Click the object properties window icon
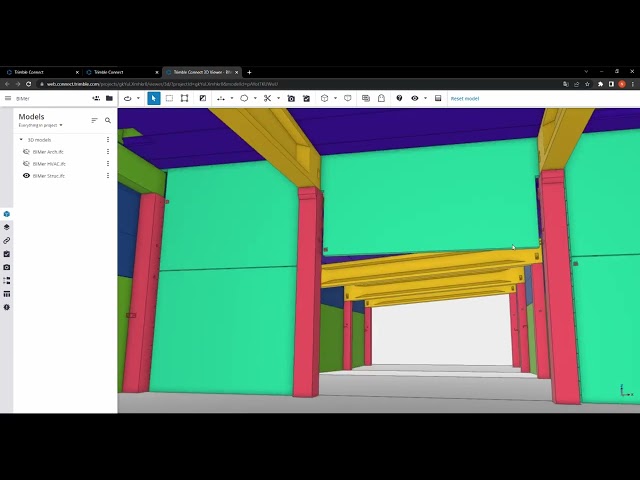Viewport: 640px width, 480px height. pos(366,98)
